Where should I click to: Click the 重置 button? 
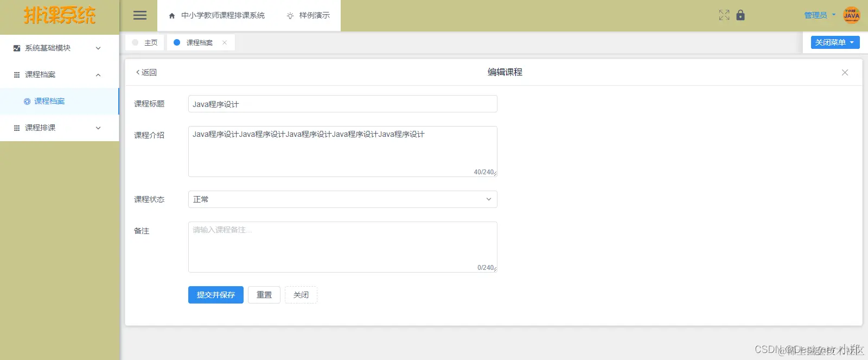coord(264,295)
